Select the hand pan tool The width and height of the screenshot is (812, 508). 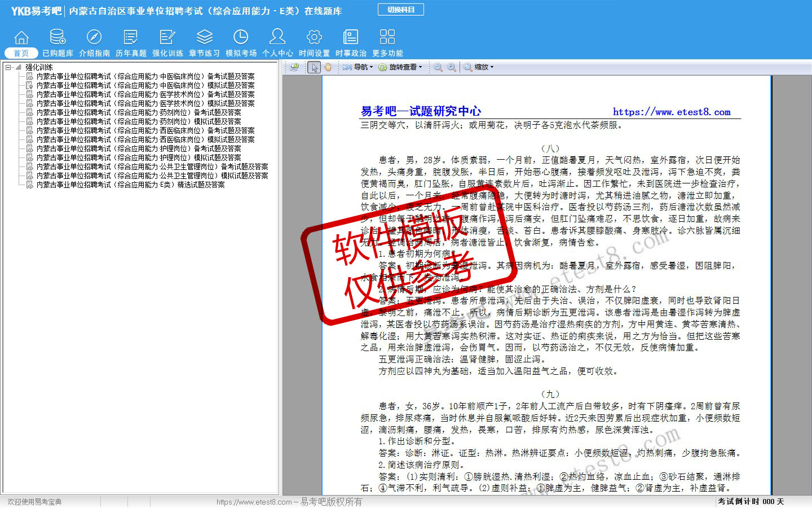point(328,67)
